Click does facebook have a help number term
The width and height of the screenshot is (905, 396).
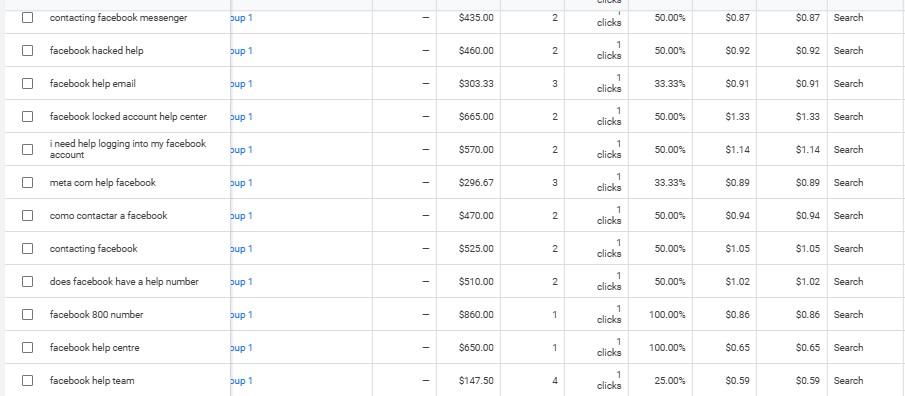point(124,281)
